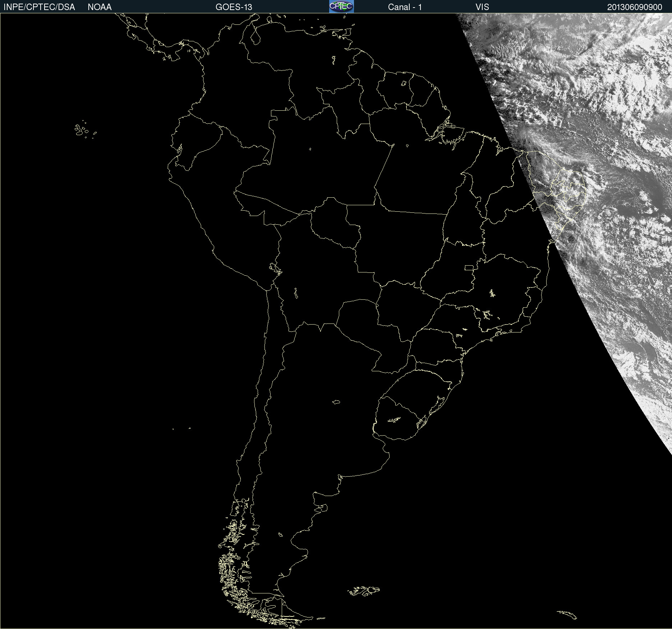Click the 201306090900 timestamp
Image resolution: width=672 pixels, height=629 pixels.
(x=634, y=7)
